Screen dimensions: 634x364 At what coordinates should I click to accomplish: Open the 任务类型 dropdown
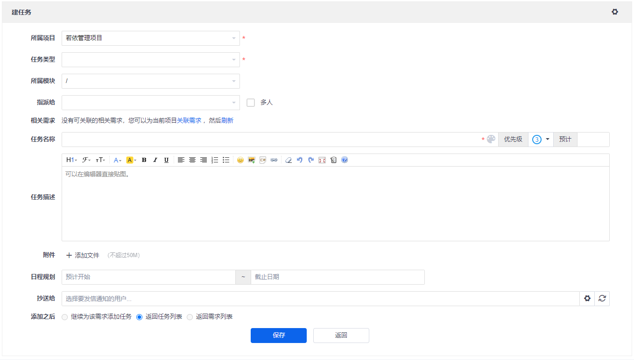coord(150,60)
